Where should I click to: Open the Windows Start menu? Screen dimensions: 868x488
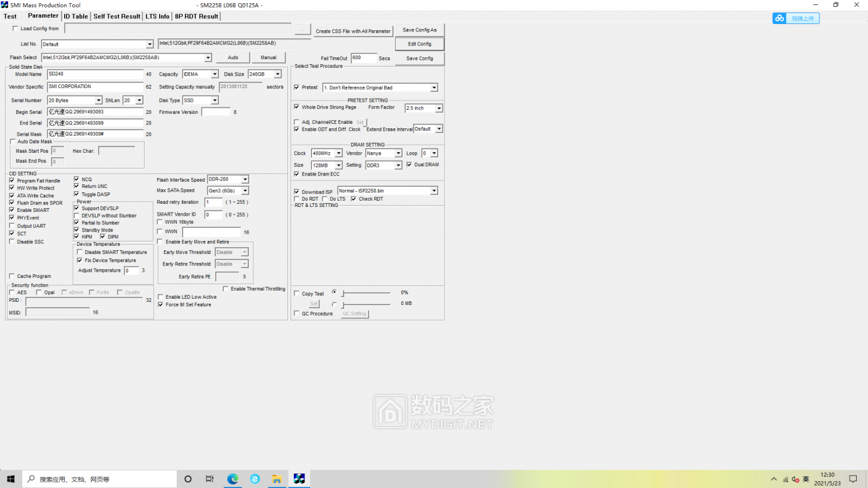[x=11, y=479]
